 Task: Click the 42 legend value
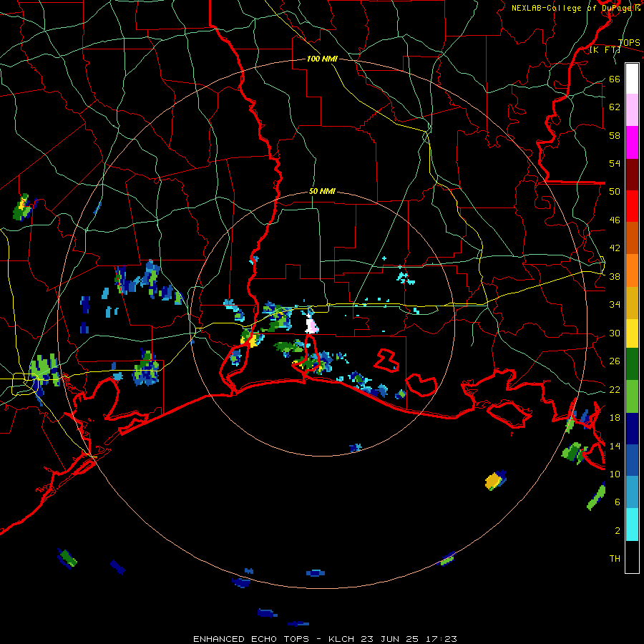coord(615,248)
